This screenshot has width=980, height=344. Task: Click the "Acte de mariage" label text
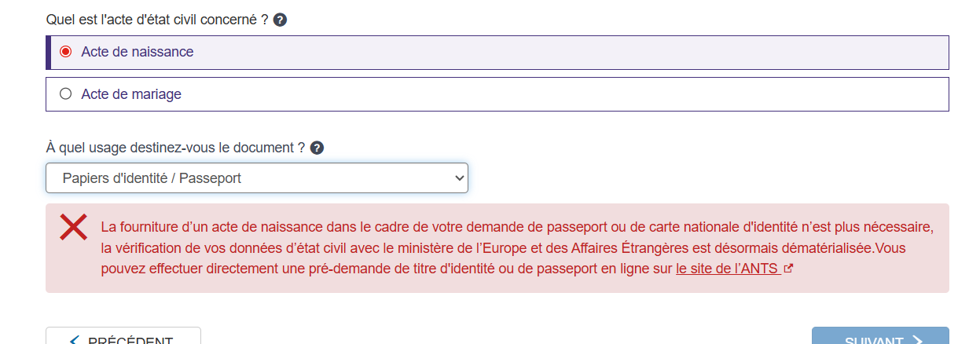pos(131,94)
